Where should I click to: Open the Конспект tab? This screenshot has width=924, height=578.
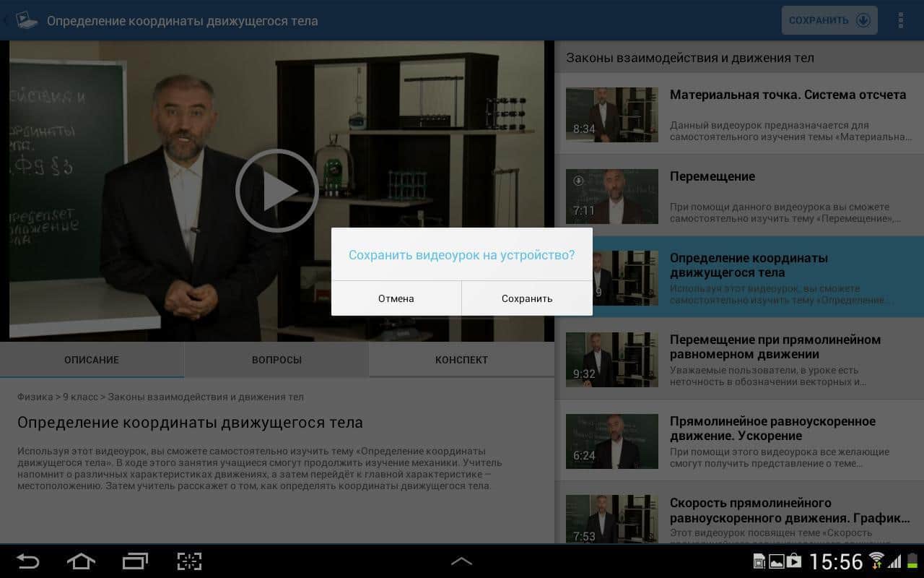click(x=461, y=360)
